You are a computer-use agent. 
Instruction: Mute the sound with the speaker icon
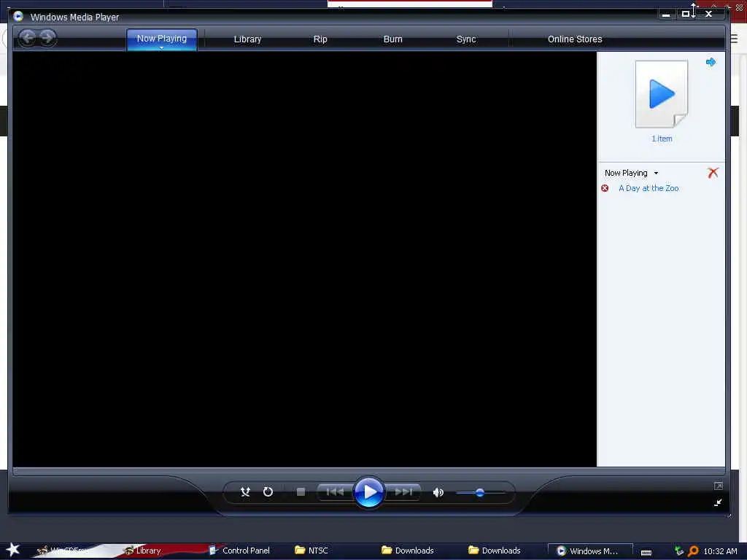pyautogui.click(x=438, y=492)
